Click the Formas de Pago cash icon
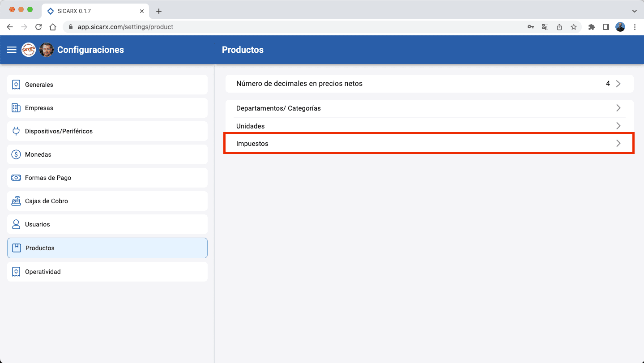Screen dimensions: 644x363 [16, 178]
